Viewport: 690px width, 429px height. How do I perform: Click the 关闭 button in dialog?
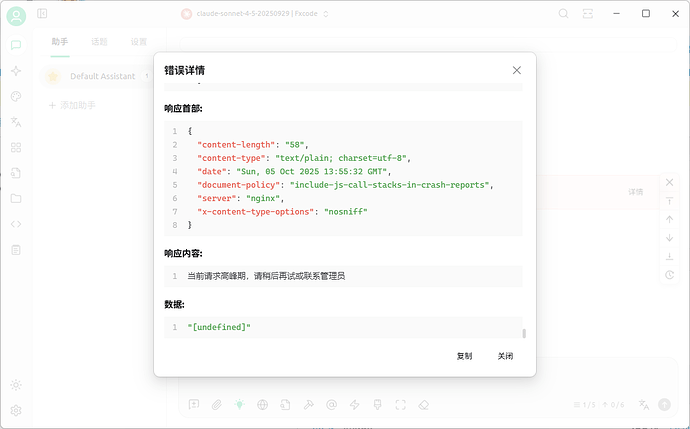(505, 356)
